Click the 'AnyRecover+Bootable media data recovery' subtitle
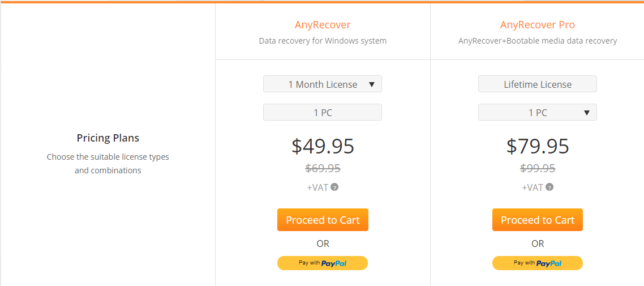 (538, 41)
